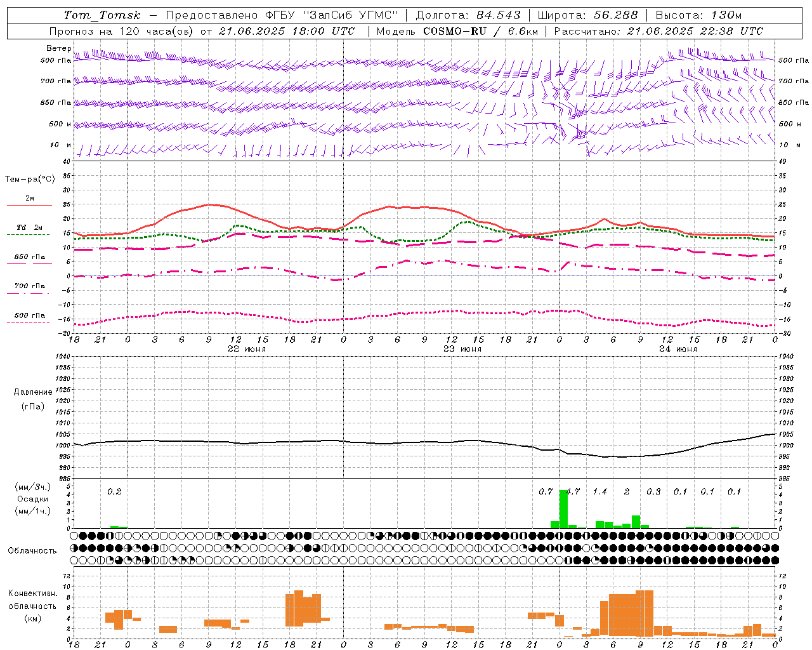Click the calculated time 21.06.2025 22:38 UTC
This screenshot has height=650, width=812.
[695, 31]
